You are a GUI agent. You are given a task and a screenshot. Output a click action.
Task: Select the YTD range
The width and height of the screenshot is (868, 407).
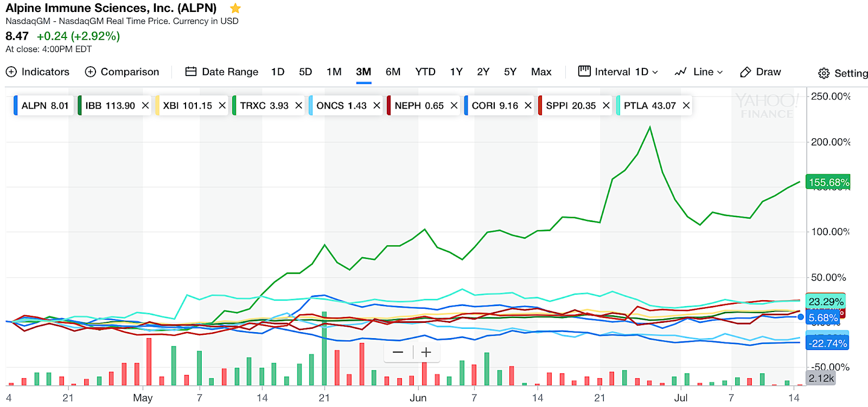[x=425, y=72]
